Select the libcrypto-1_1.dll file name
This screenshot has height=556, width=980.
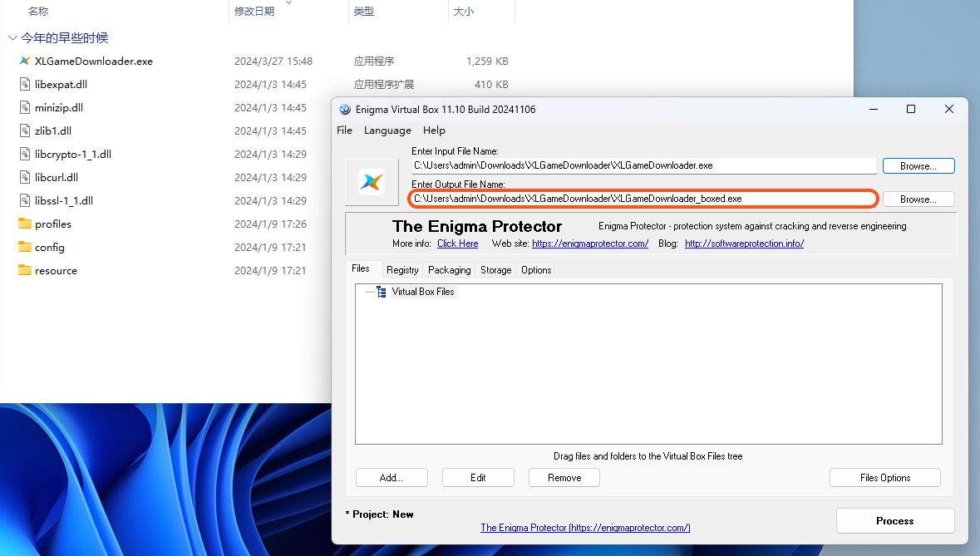(73, 155)
